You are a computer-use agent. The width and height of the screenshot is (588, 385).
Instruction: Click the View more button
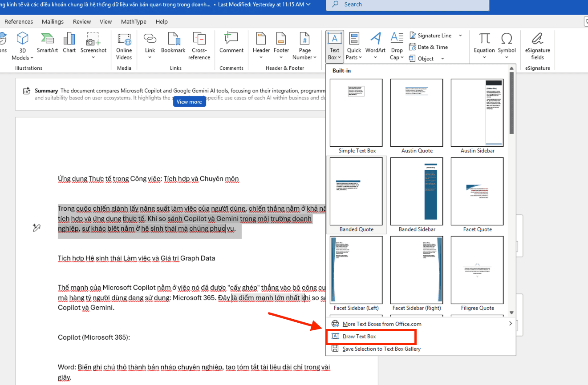click(189, 102)
